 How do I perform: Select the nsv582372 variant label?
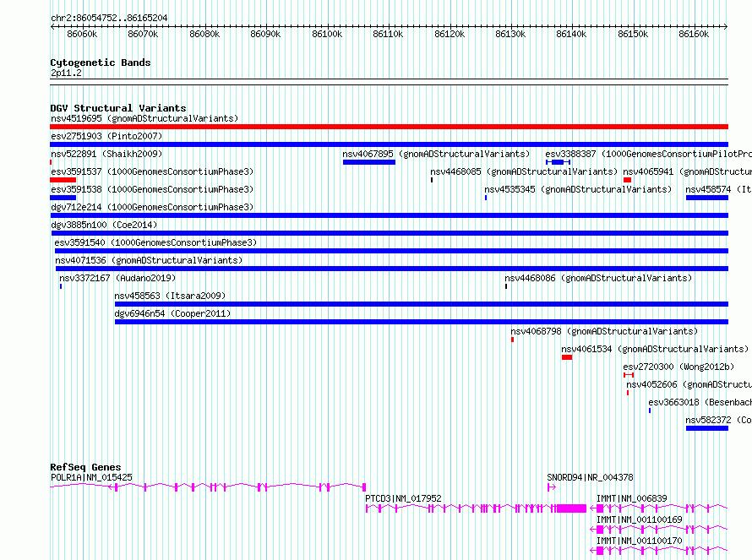pyautogui.click(x=718, y=420)
